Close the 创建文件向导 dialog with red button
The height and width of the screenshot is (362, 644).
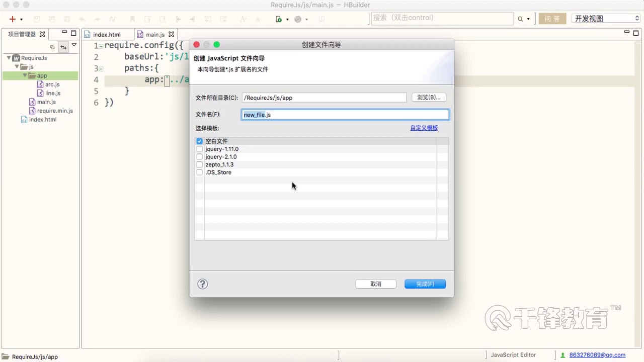[197, 45]
